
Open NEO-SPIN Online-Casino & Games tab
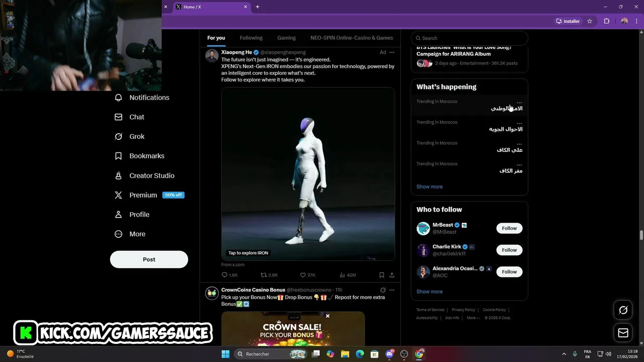pyautogui.click(x=352, y=38)
